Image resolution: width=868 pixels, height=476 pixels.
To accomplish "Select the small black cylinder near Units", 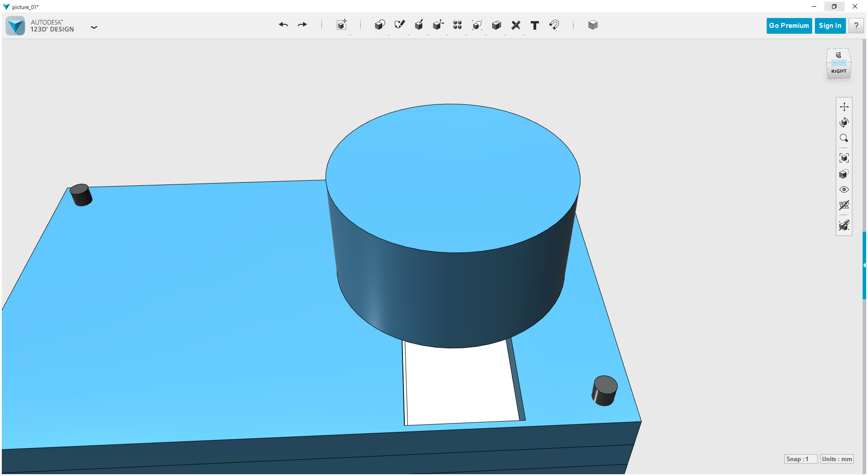I will pos(604,391).
